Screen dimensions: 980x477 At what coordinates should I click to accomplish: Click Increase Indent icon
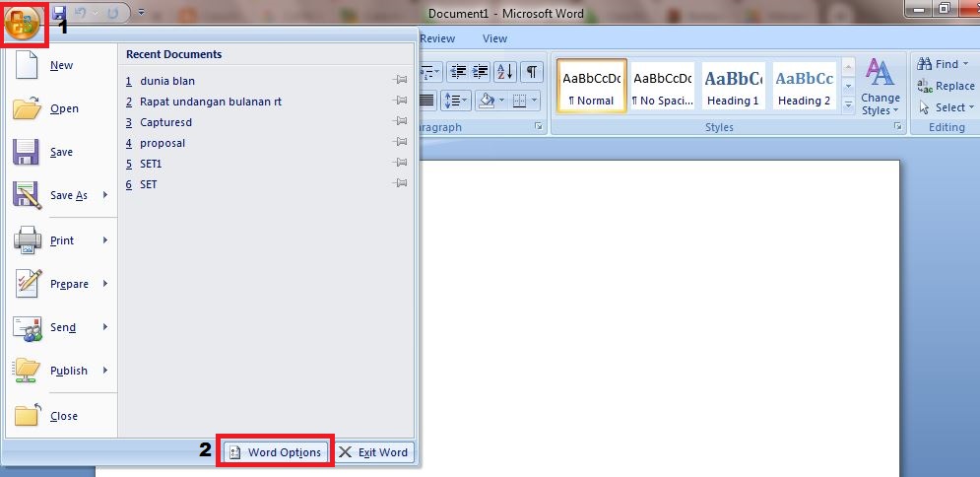click(480, 71)
